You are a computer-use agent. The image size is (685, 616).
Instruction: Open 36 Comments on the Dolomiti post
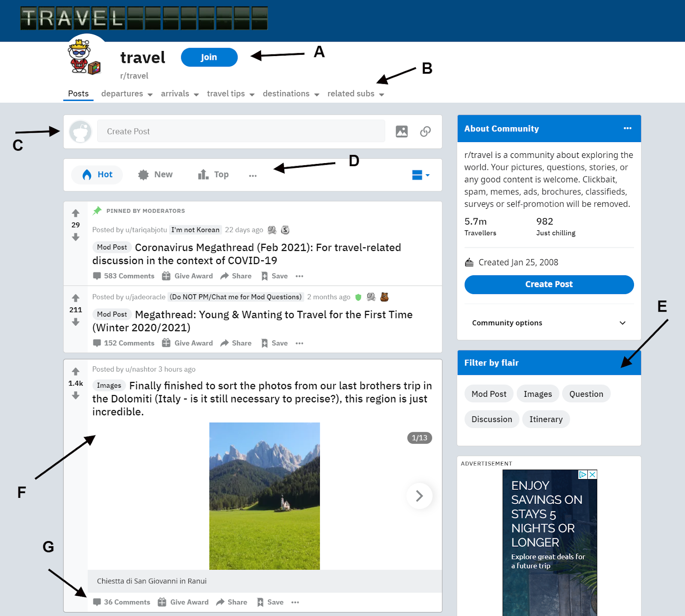click(x=122, y=602)
